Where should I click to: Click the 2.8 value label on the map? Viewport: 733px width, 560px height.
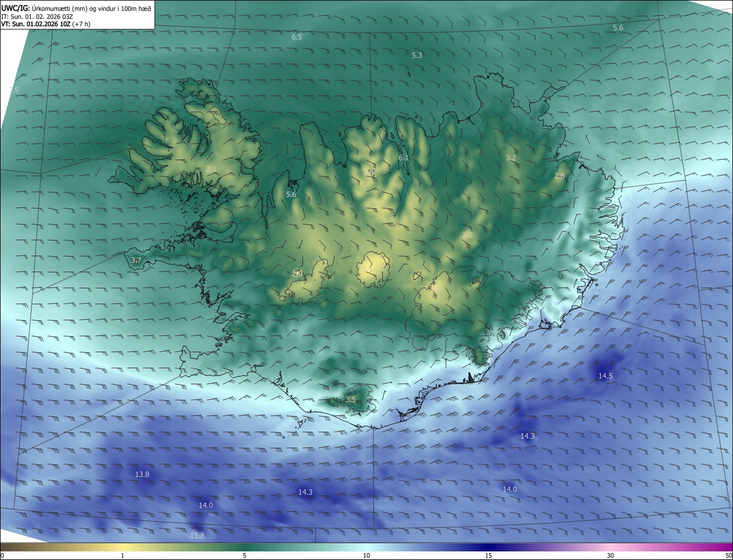coord(559,176)
